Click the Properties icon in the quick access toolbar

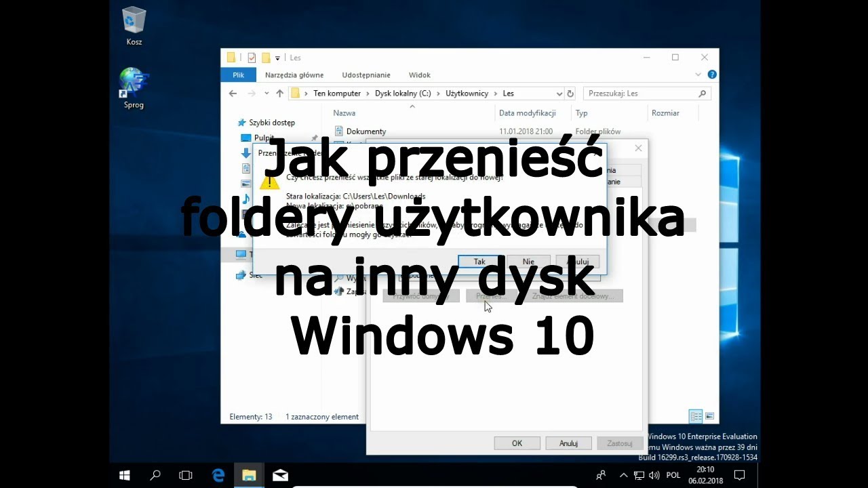[x=252, y=58]
